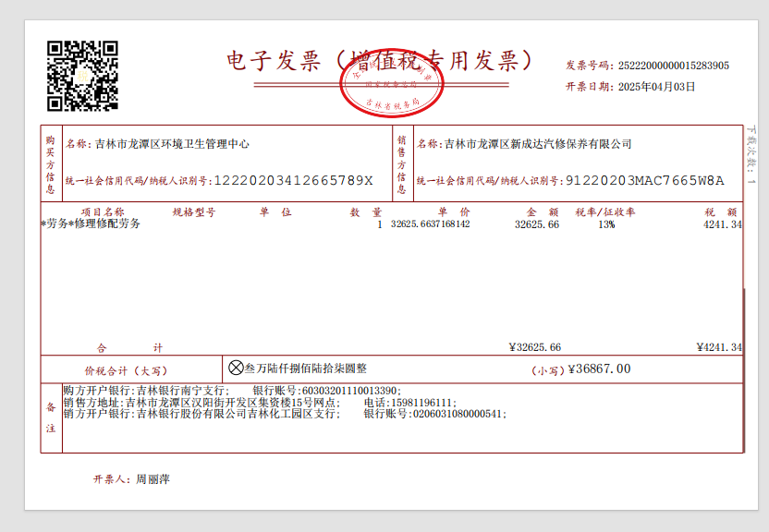
Task: Click the 金额 column header
Action: coord(543,212)
